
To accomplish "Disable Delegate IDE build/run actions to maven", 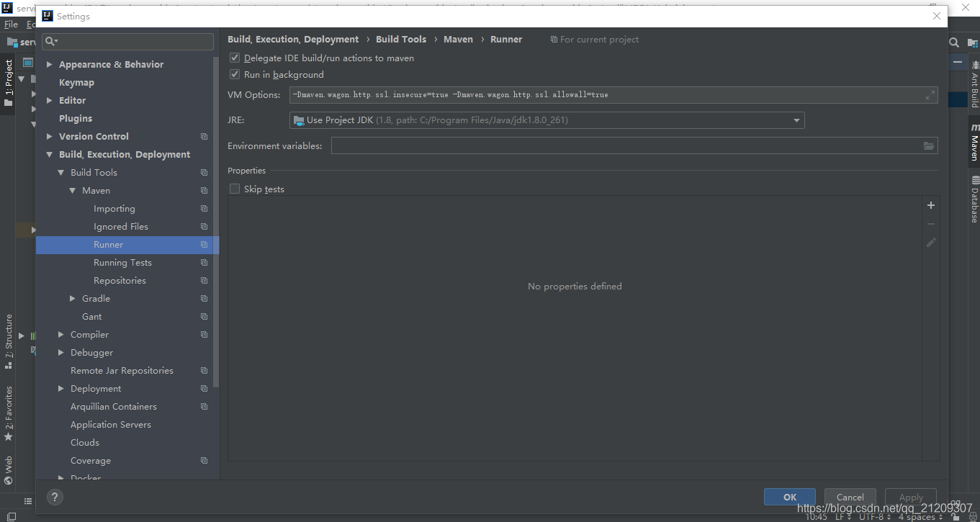I will tap(235, 58).
